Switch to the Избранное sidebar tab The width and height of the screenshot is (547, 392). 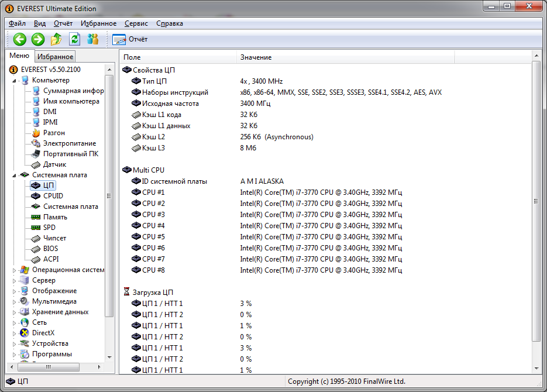pyautogui.click(x=55, y=57)
